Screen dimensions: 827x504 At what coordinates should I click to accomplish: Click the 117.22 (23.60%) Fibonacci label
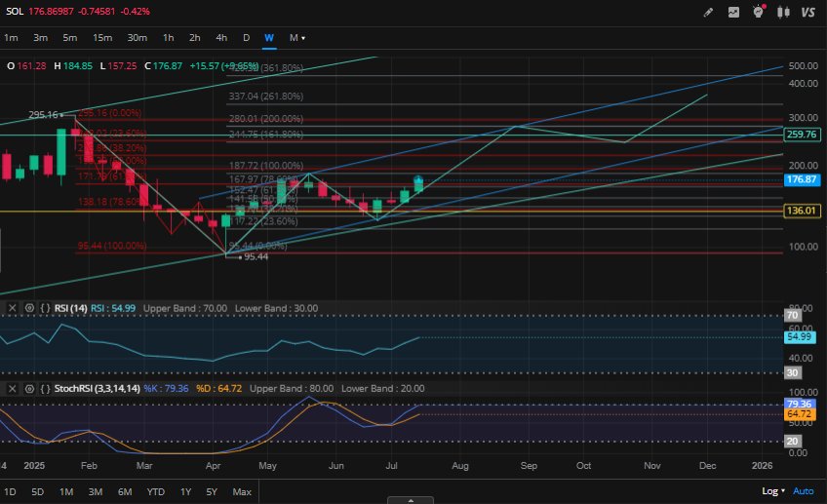(263, 221)
